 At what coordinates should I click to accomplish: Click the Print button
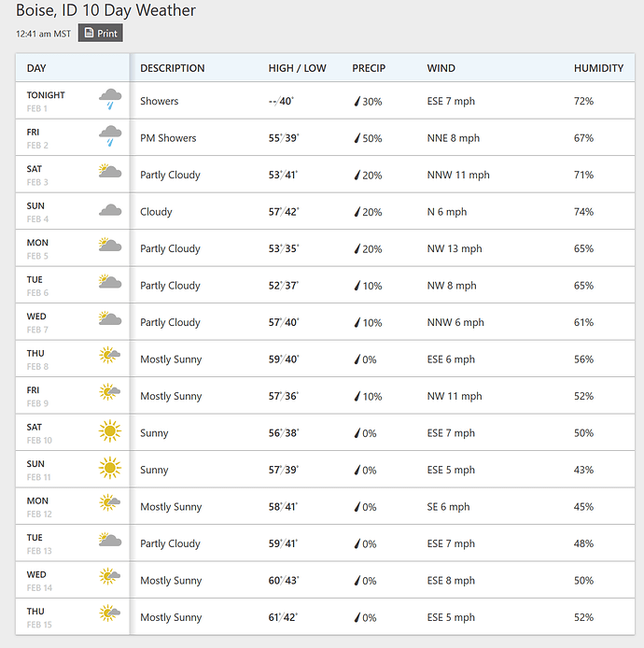[100, 34]
